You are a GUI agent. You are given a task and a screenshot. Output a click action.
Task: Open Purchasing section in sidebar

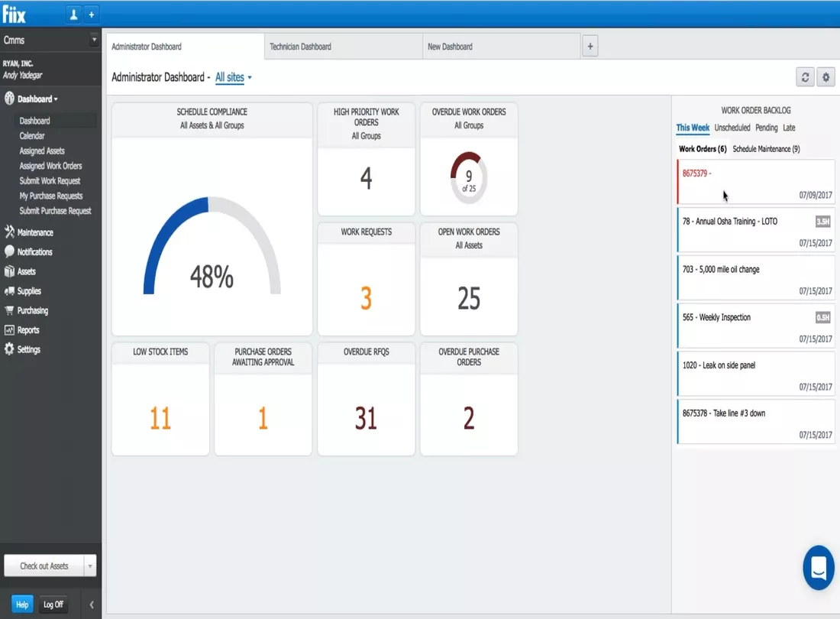32,311
